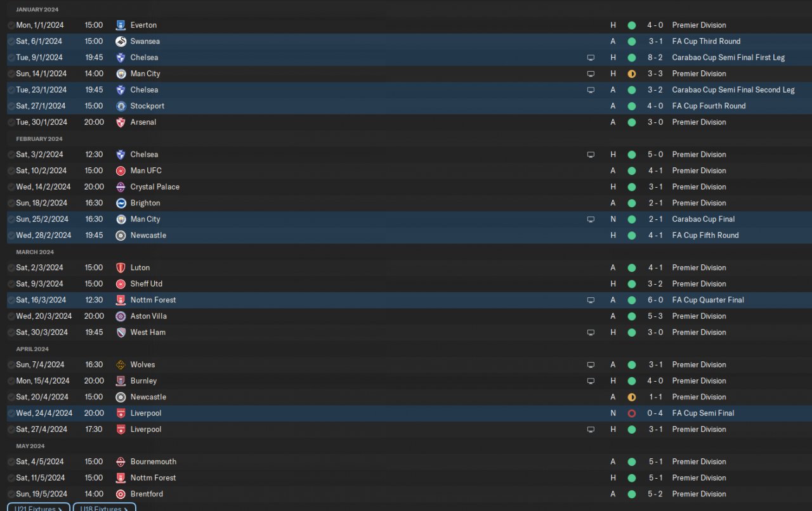Screen dimensions: 812x511
Task: Open the Aston Villa team link
Action: (148, 316)
